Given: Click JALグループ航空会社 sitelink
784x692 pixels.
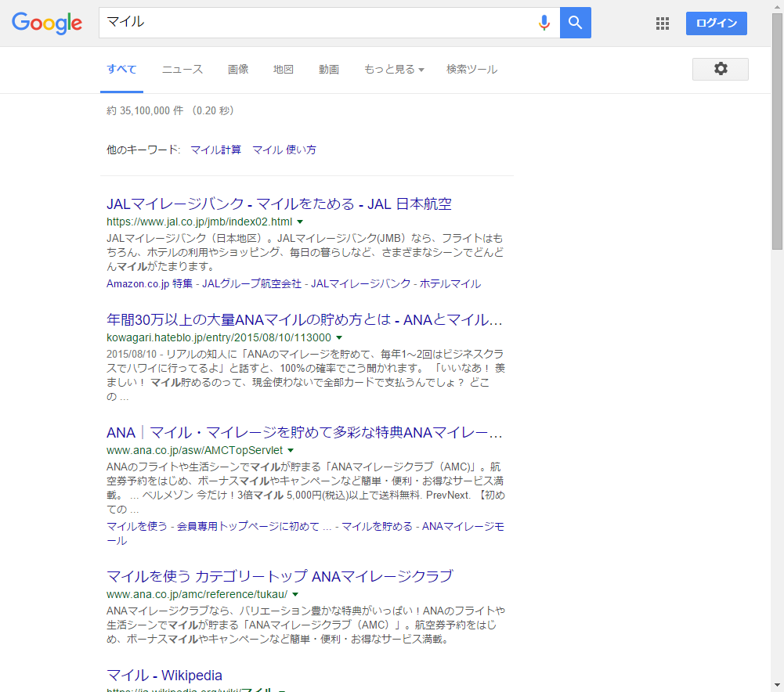Looking at the screenshot, I should 251,284.
